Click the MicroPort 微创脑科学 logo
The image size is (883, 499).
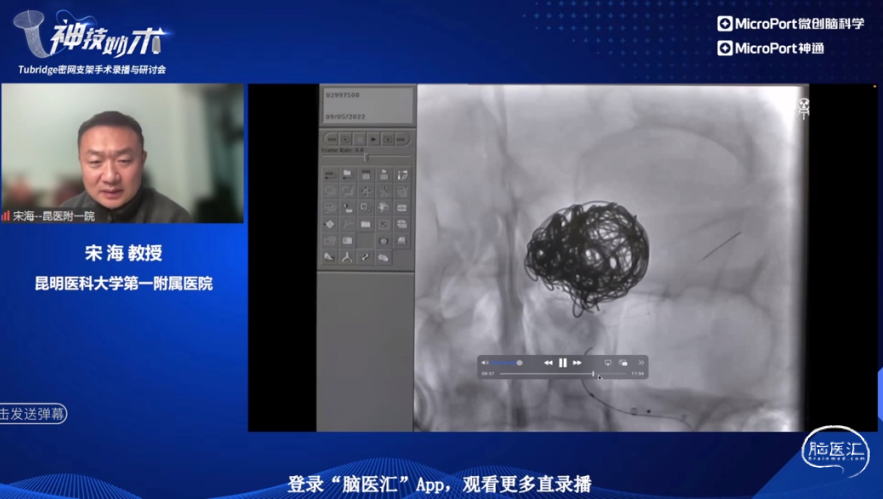point(790,23)
